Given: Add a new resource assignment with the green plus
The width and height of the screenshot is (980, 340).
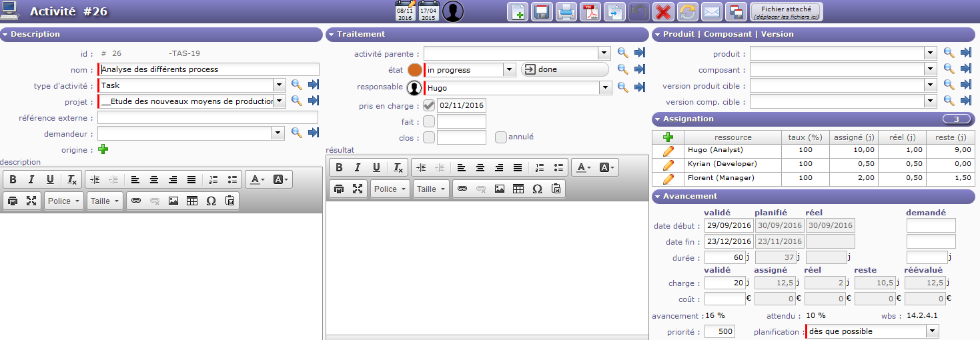Looking at the screenshot, I should (668, 137).
